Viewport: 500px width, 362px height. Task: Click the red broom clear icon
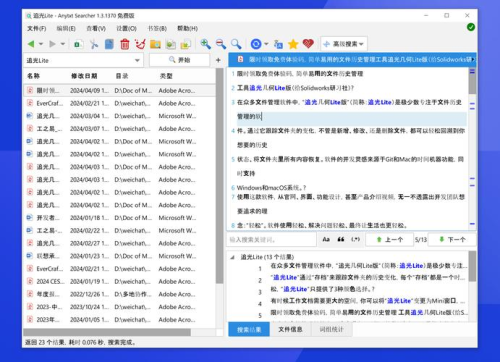coord(140,44)
